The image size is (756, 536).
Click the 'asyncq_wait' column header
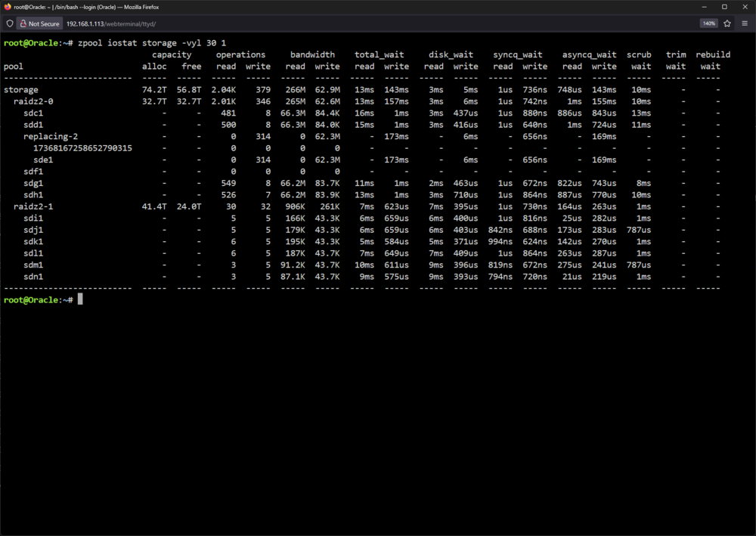589,54
